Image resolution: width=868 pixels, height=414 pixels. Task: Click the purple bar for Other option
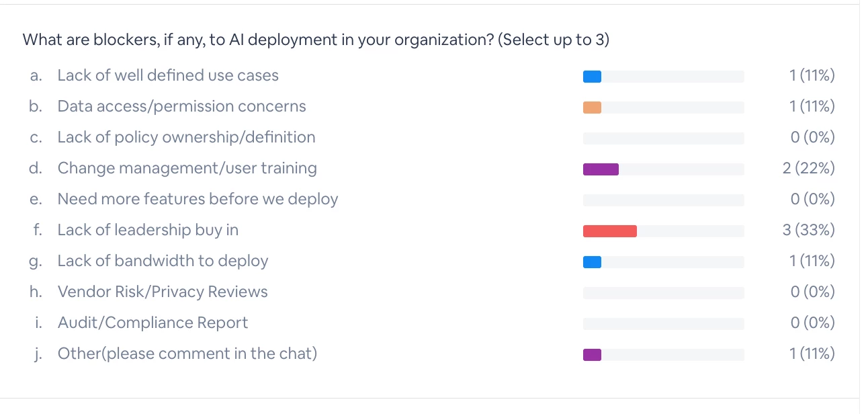592,355
